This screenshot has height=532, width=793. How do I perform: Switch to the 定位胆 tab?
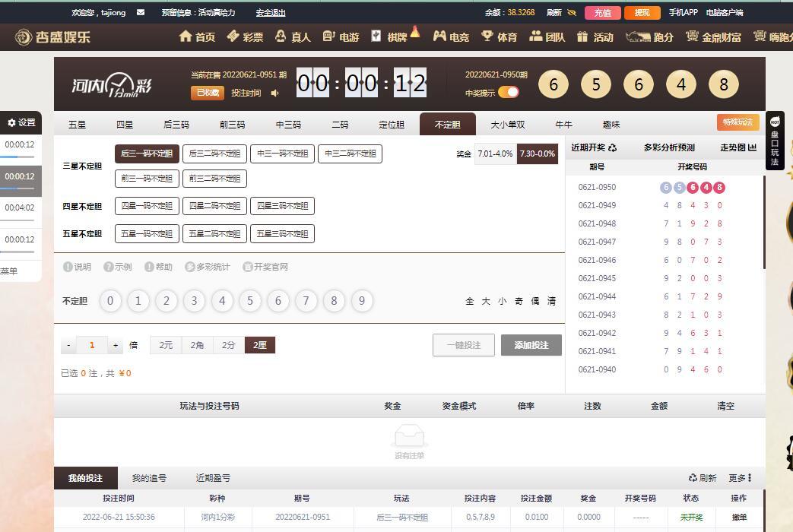tap(392, 125)
